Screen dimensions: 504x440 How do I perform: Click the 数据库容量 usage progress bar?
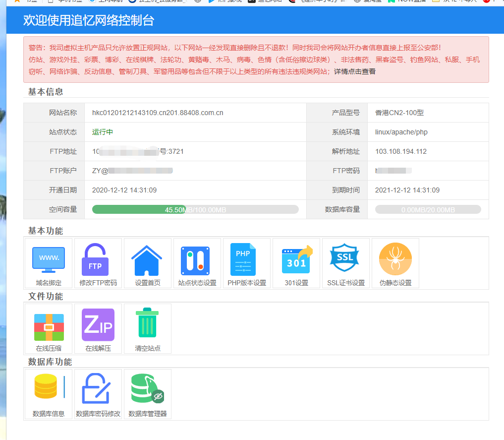(x=428, y=209)
